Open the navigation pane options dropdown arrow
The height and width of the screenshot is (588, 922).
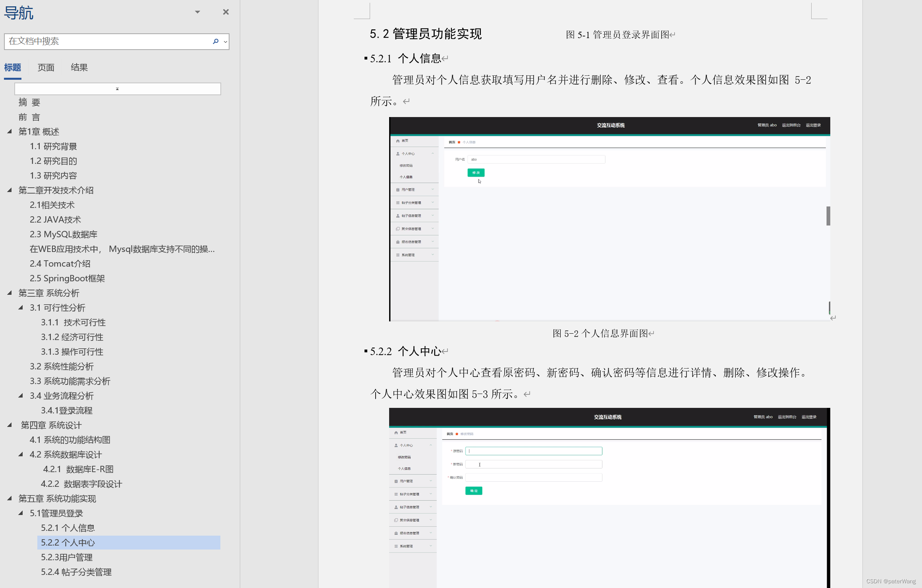tap(197, 12)
